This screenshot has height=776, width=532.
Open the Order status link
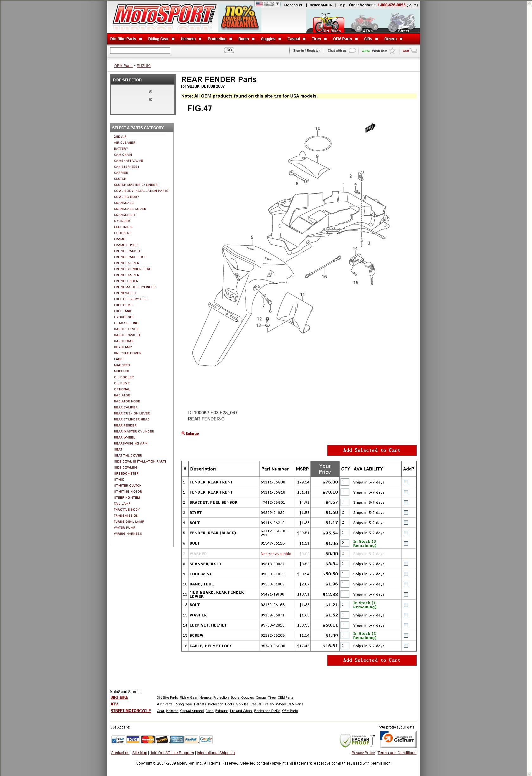[x=320, y=5]
